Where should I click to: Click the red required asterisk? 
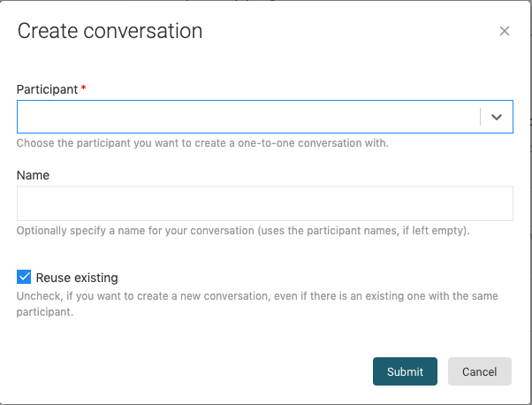(83, 89)
